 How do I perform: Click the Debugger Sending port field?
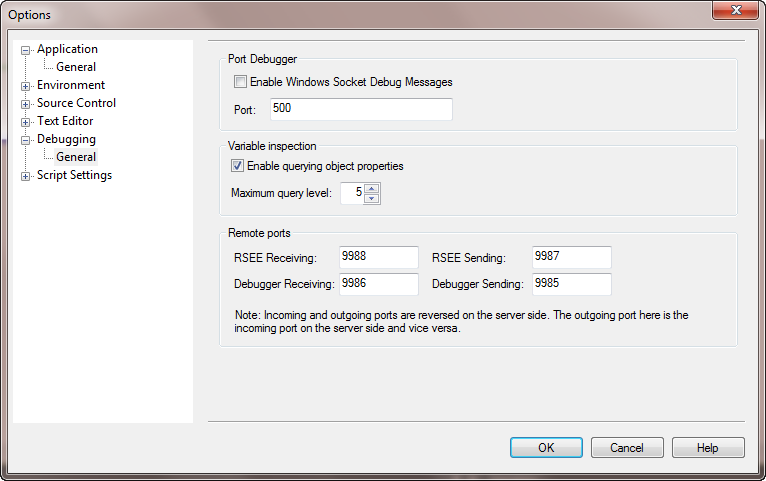[572, 284]
